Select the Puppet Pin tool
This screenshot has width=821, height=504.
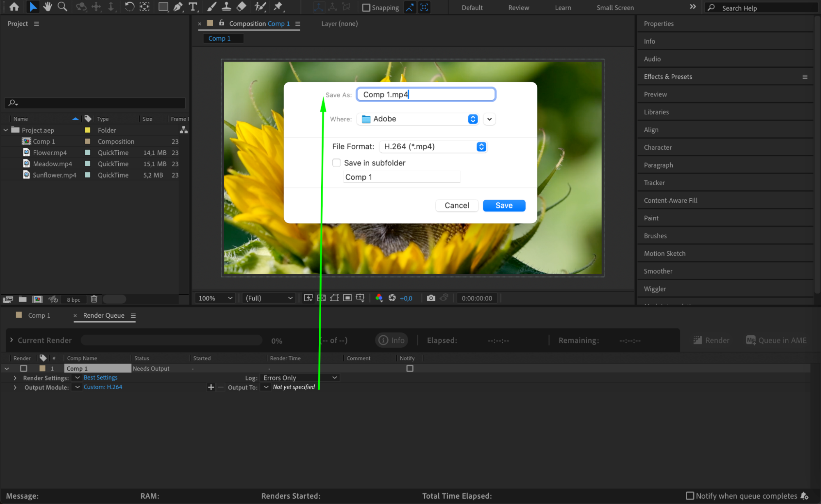coord(278,7)
